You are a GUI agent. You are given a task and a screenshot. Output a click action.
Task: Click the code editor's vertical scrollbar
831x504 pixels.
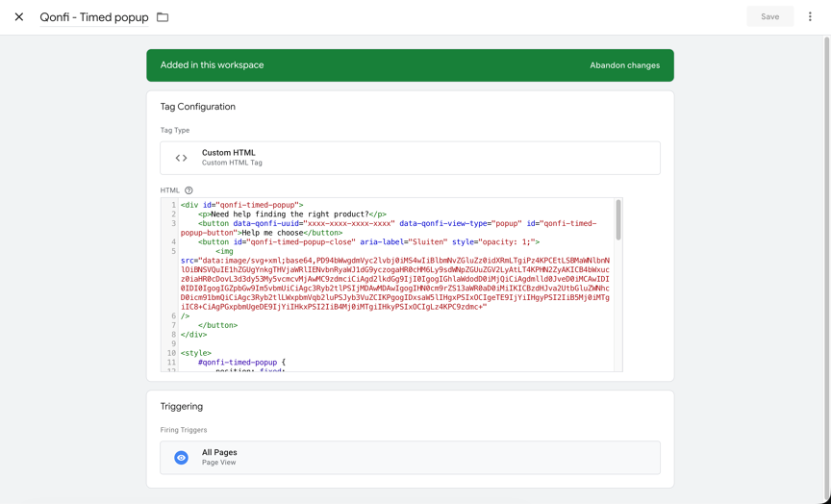(x=617, y=220)
